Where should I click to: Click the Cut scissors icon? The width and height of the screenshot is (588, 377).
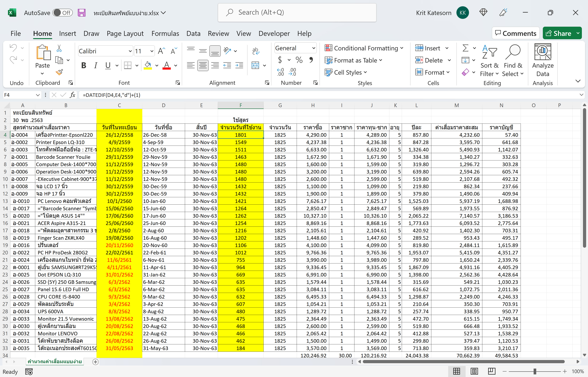(x=59, y=48)
